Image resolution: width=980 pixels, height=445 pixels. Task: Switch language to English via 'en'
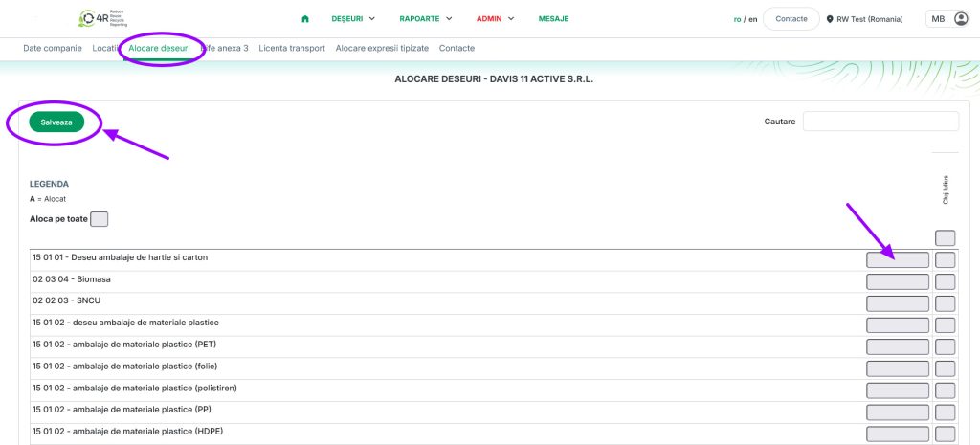click(x=753, y=19)
